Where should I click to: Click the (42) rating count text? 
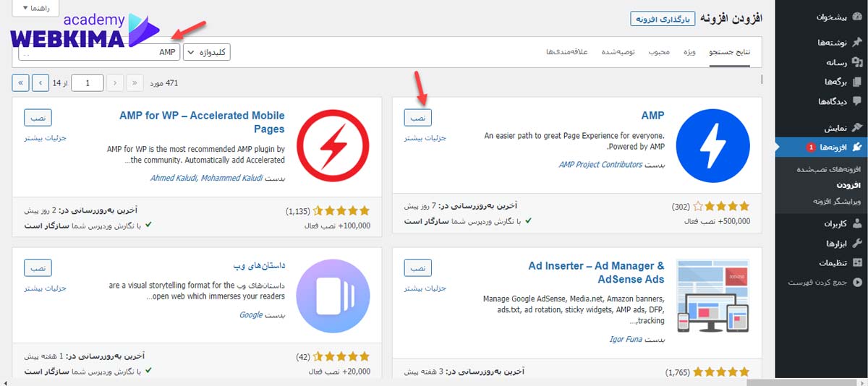point(304,357)
